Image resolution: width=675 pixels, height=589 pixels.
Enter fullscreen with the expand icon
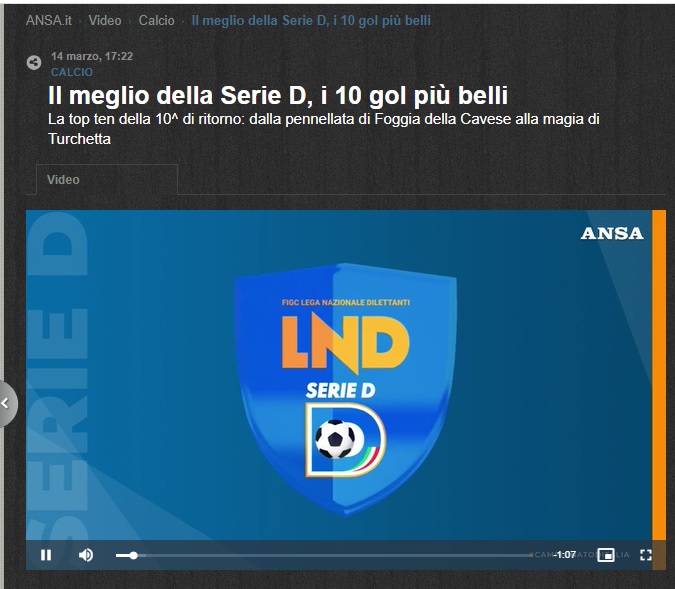click(646, 555)
